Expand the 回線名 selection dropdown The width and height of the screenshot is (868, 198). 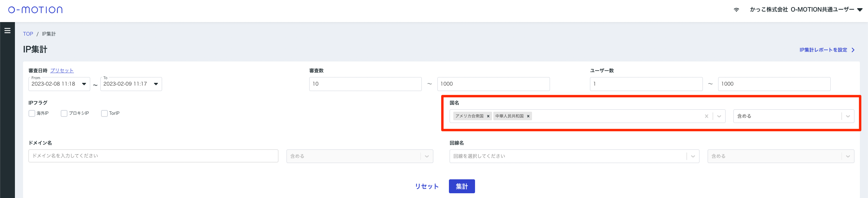[x=693, y=156]
